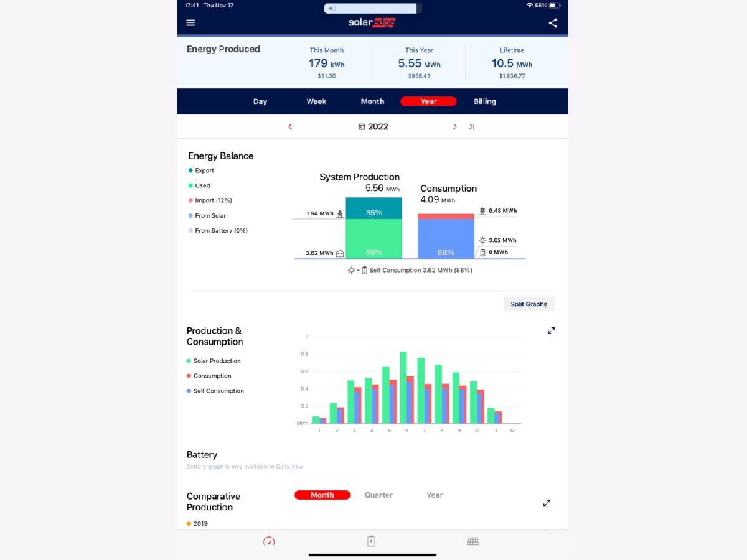Go to next year arrow
The image size is (747, 560).
pyautogui.click(x=454, y=127)
